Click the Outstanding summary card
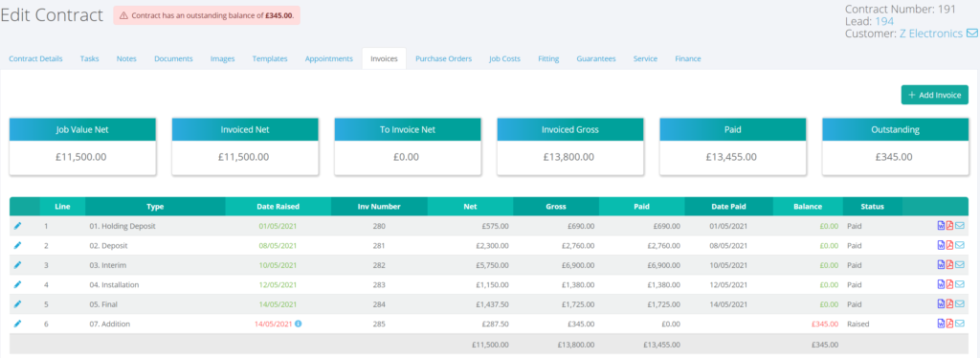 click(x=895, y=146)
